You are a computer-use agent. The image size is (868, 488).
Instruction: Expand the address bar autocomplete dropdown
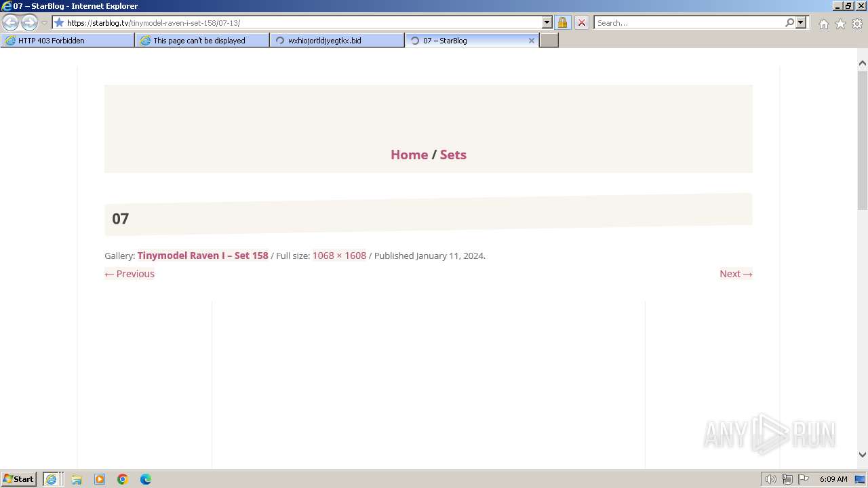tap(547, 22)
